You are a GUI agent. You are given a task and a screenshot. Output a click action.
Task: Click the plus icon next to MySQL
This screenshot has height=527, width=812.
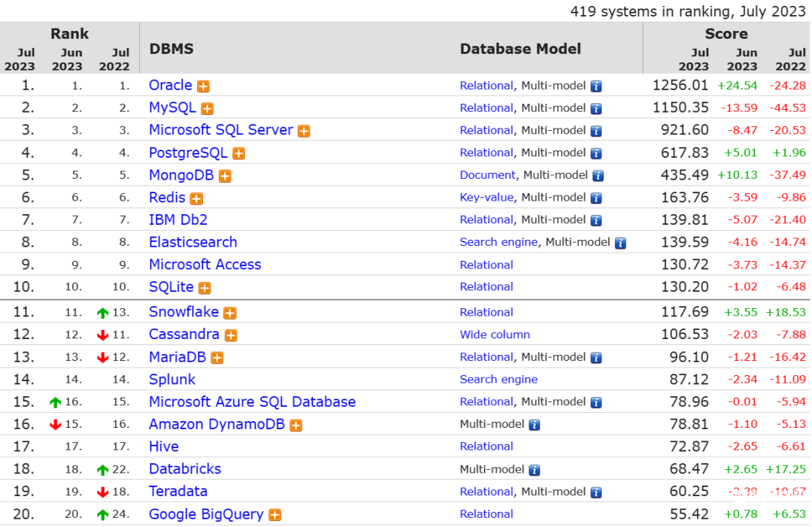tap(207, 109)
